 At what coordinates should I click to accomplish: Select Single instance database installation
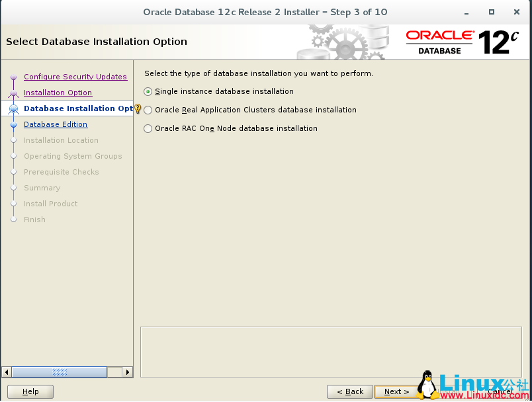(x=148, y=91)
